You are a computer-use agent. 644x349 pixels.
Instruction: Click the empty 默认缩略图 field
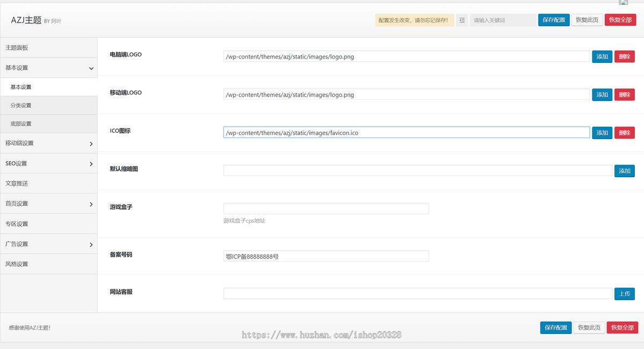pyautogui.click(x=418, y=171)
